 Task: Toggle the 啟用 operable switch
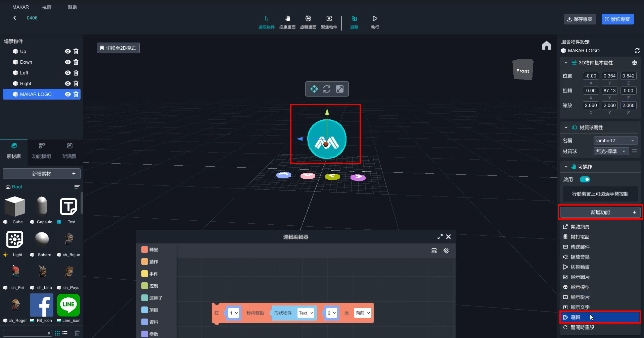[x=585, y=179]
